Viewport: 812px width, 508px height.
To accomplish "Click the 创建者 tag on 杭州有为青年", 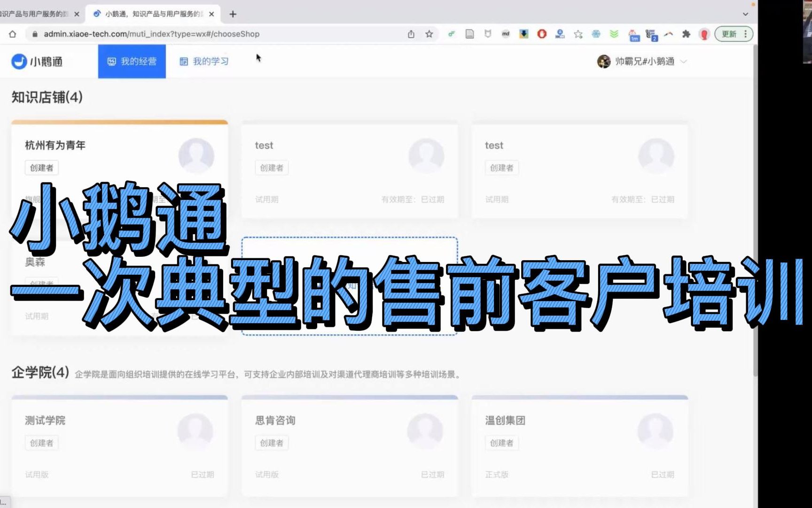I will [x=42, y=168].
